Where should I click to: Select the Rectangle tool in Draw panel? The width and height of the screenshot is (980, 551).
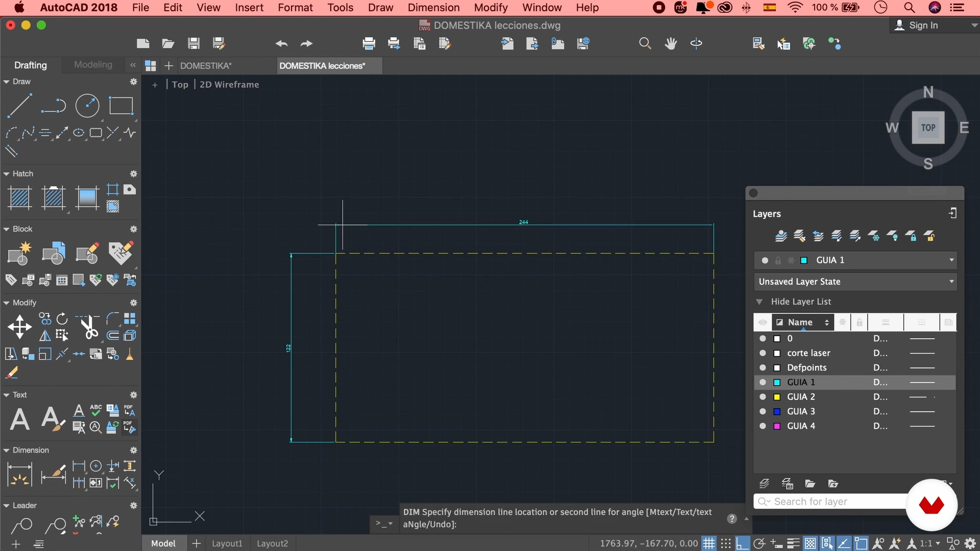(x=121, y=106)
